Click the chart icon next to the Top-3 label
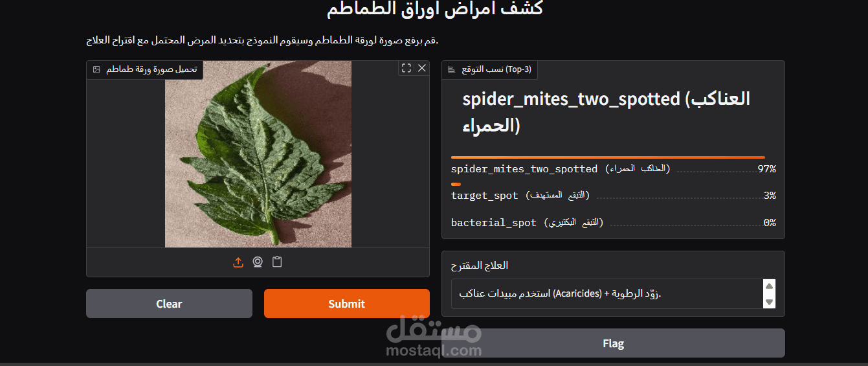 tap(452, 69)
